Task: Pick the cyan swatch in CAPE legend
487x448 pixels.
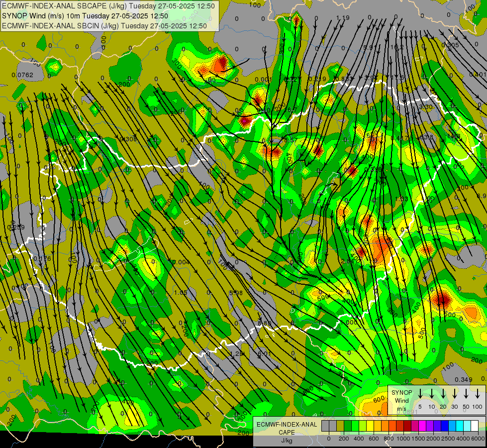Action: click(x=459, y=426)
